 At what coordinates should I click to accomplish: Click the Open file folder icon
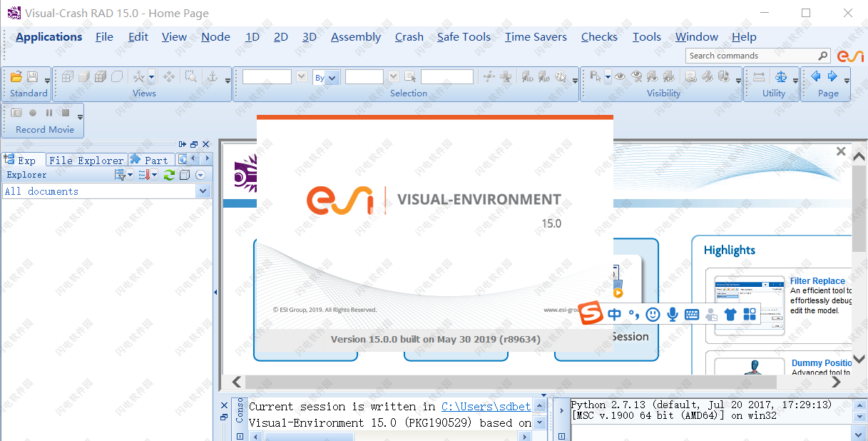pyautogui.click(x=16, y=76)
